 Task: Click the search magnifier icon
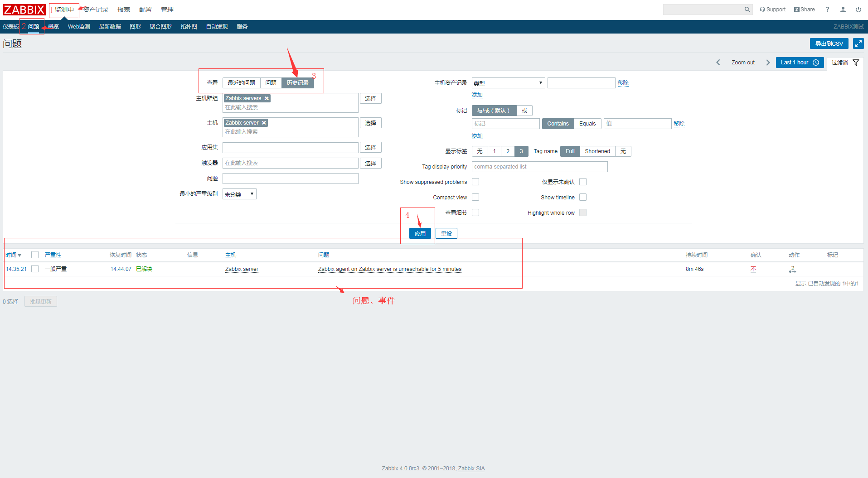(747, 10)
